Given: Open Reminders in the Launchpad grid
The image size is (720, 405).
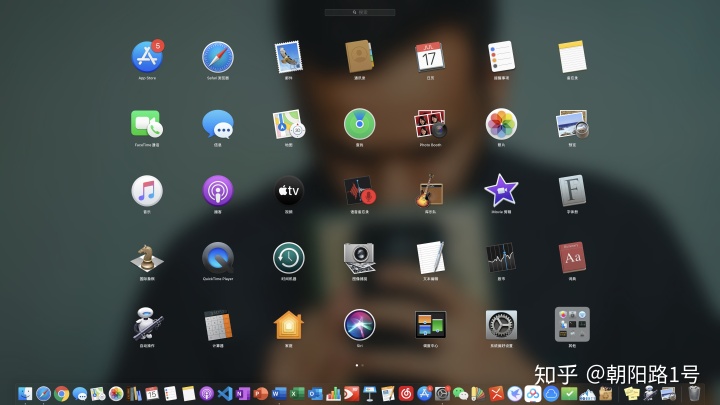Looking at the screenshot, I should pyautogui.click(x=501, y=57).
